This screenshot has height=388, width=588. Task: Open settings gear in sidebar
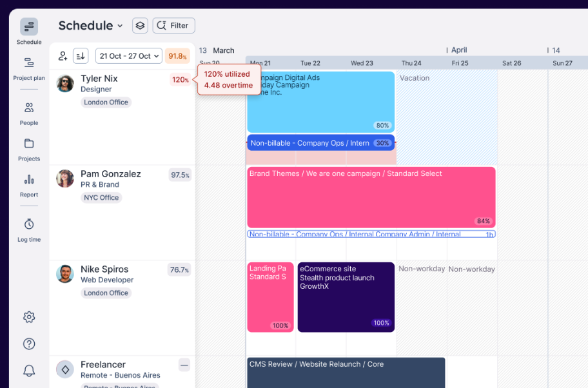[29, 317]
